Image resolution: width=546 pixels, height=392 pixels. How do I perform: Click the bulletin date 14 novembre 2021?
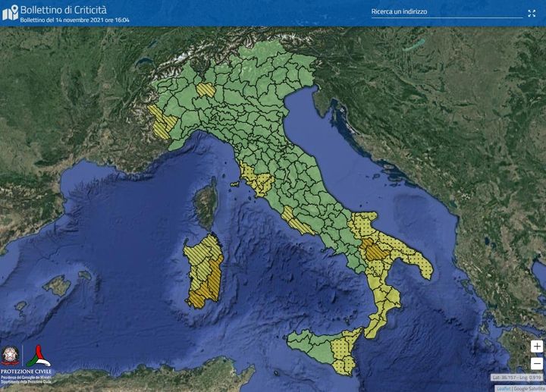click(74, 20)
